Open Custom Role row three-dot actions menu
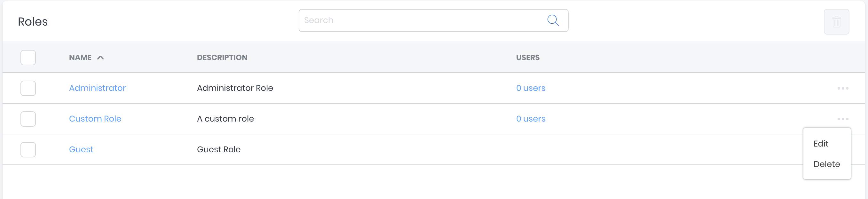 (842, 119)
